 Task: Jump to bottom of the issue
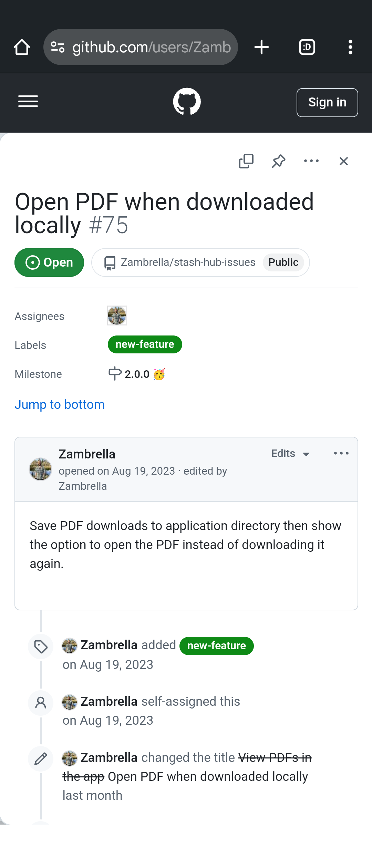pos(60,405)
